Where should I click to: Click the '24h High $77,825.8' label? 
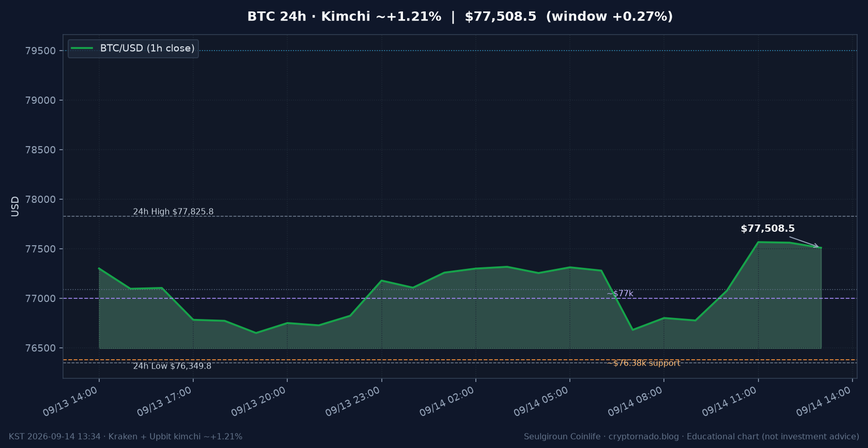tap(173, 212)
